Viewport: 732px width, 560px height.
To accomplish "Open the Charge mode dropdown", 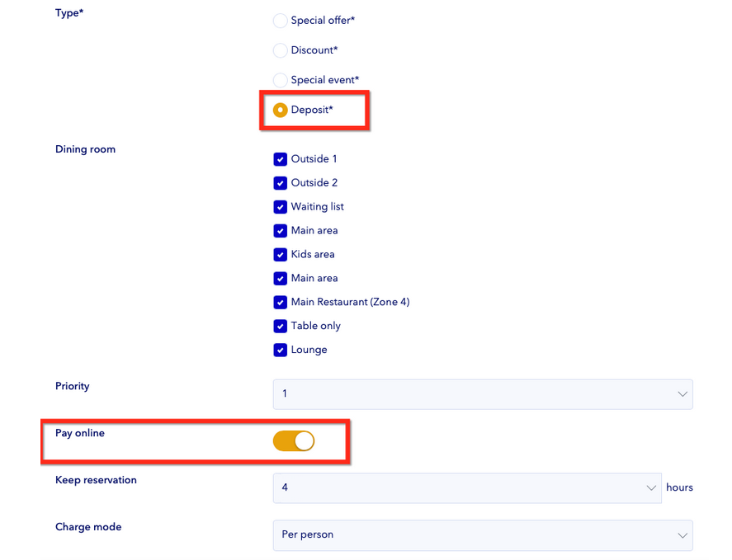I will (x=483, y=534).
